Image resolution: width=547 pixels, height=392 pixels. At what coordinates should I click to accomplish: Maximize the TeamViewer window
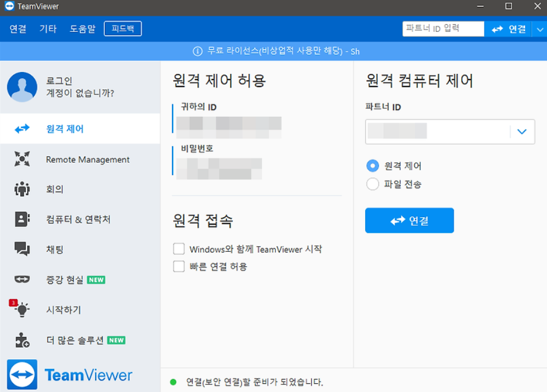click(509, 6)
